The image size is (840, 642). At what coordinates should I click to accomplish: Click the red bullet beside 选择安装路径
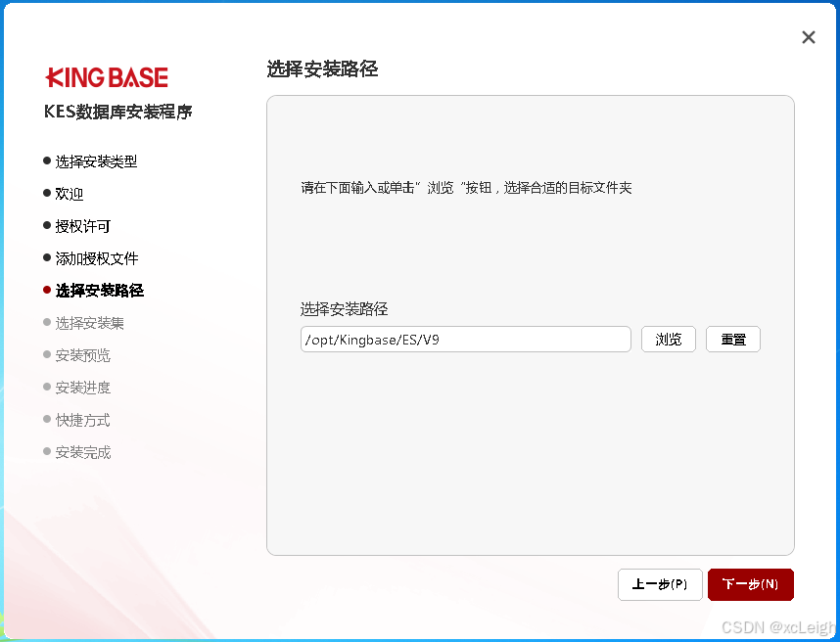pyautogui.click(x=47, y=290)
